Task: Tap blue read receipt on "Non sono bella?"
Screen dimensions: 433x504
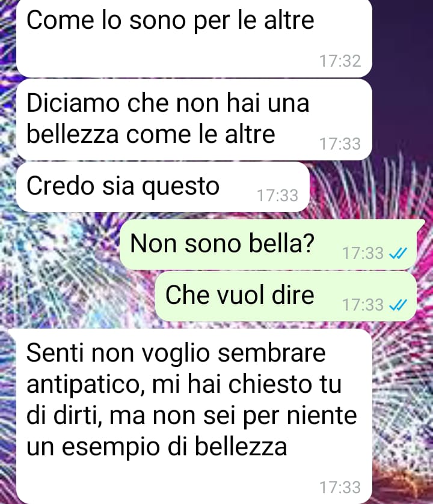Action: pos(398,254)
